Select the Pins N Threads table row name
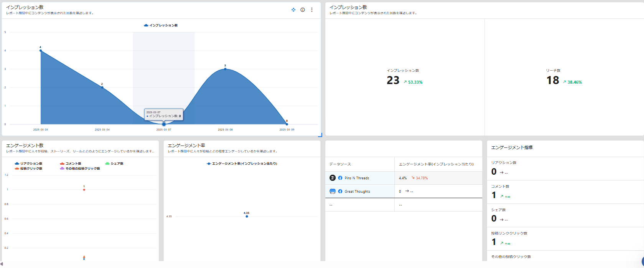 (x=357, y=178)
